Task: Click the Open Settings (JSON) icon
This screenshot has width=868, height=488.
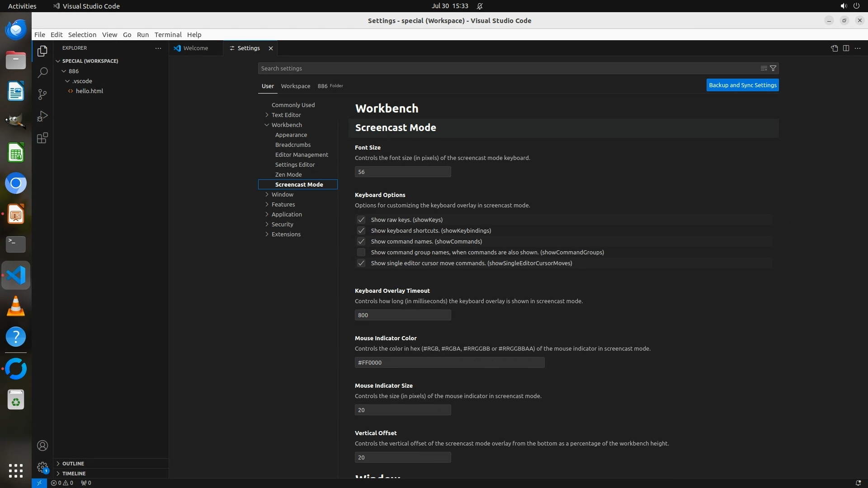Action: [834, 48]
